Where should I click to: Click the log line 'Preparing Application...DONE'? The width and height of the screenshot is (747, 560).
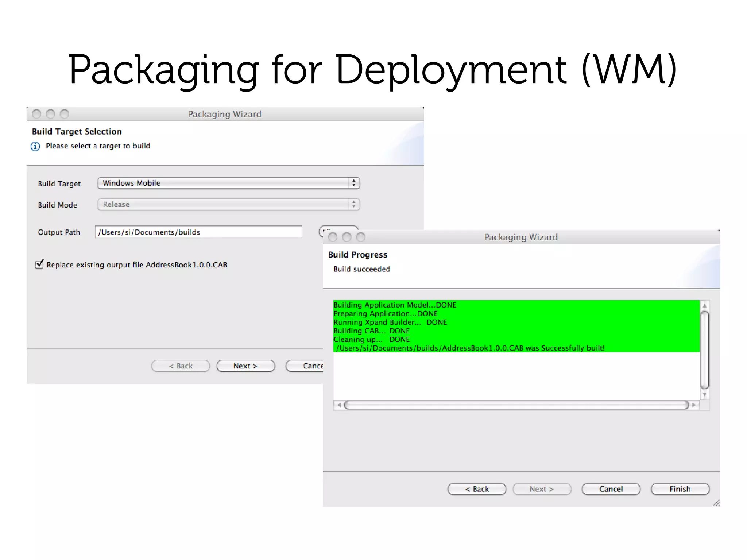click(x=386, y=313)
